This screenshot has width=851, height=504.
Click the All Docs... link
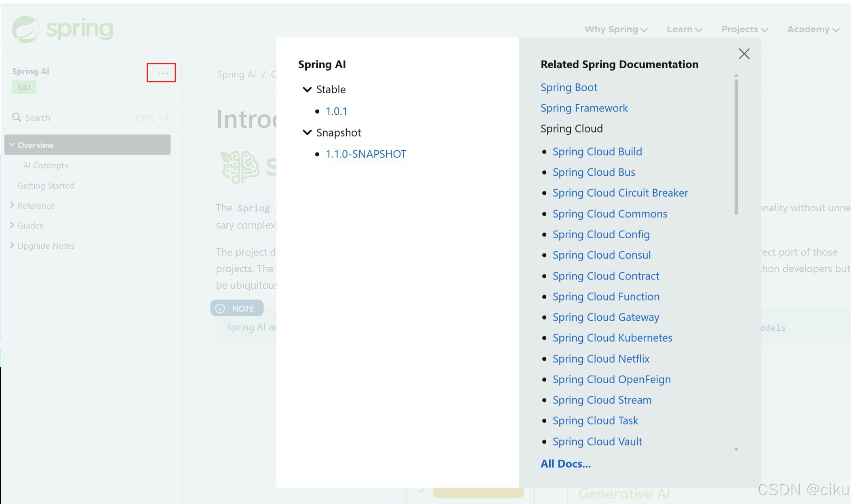[x=566, y=464]
